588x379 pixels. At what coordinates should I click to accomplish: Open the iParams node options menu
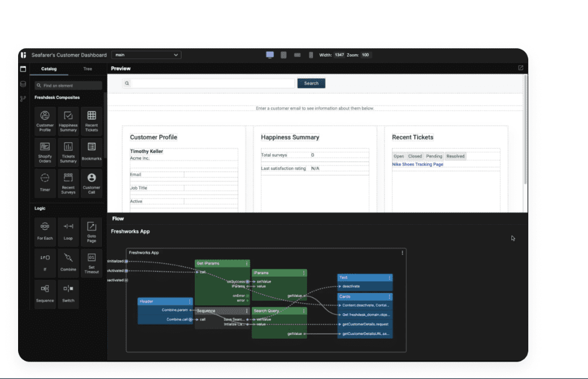coord(304,273)
